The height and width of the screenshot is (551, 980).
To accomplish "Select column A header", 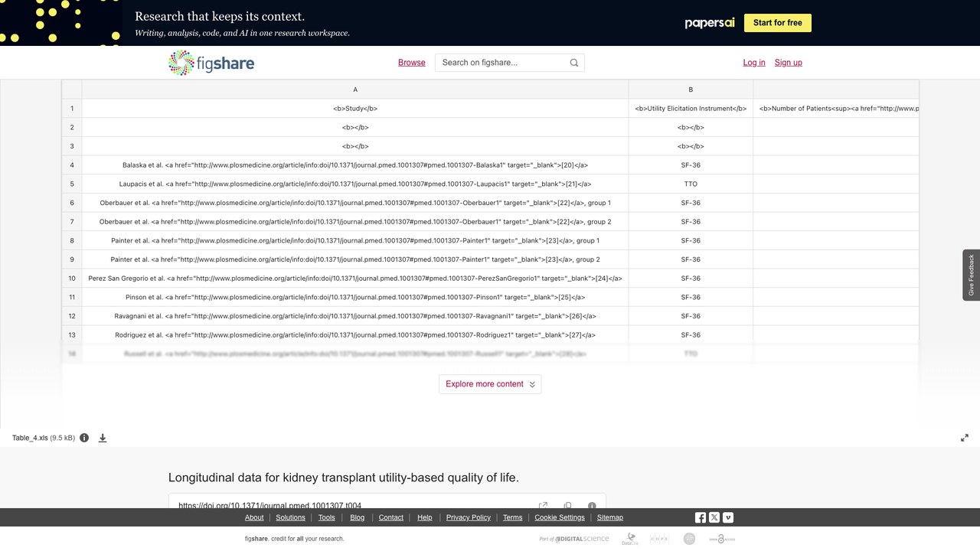I will coord(355,90).
